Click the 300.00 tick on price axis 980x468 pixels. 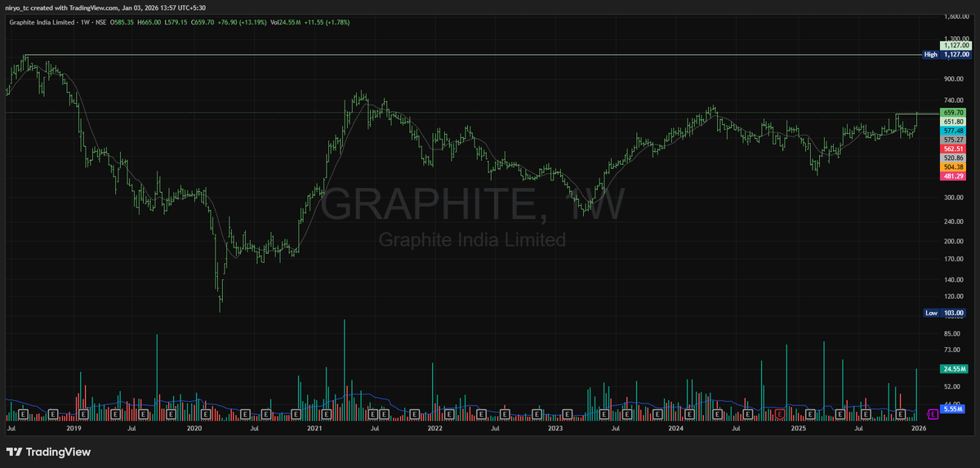(x=954, y=198)
